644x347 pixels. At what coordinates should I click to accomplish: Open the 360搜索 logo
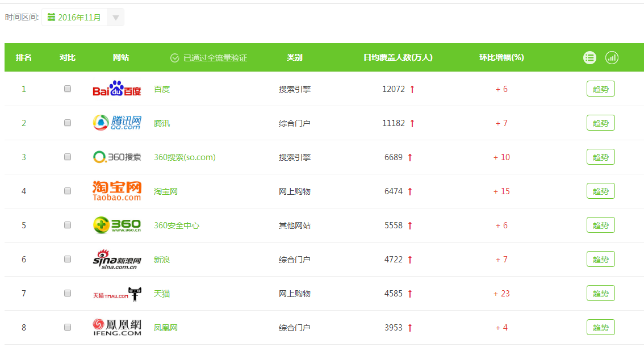[x=117, y=157]
